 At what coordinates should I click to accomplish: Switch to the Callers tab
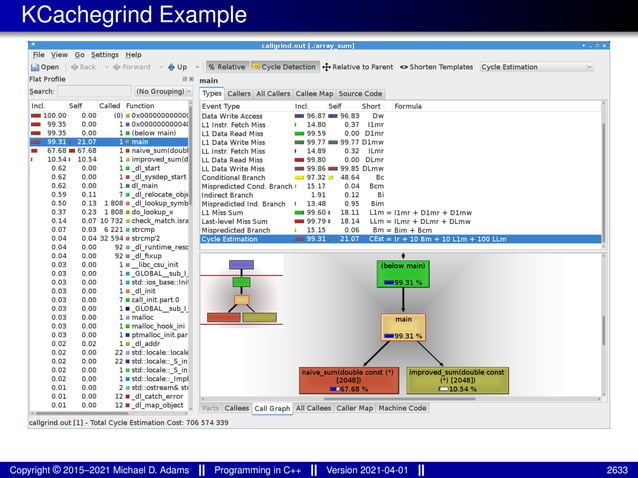(238, 94)
